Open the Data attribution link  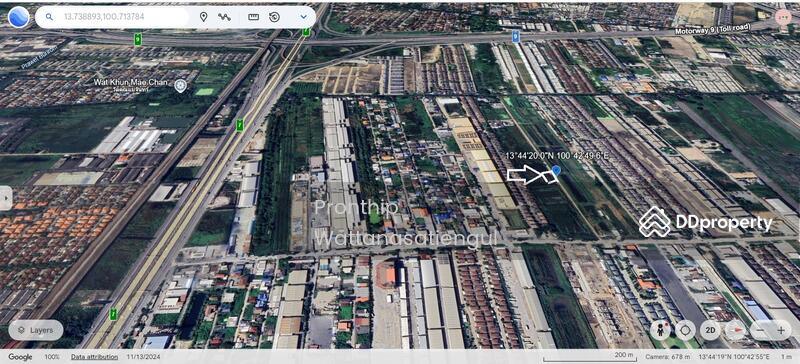94,357
